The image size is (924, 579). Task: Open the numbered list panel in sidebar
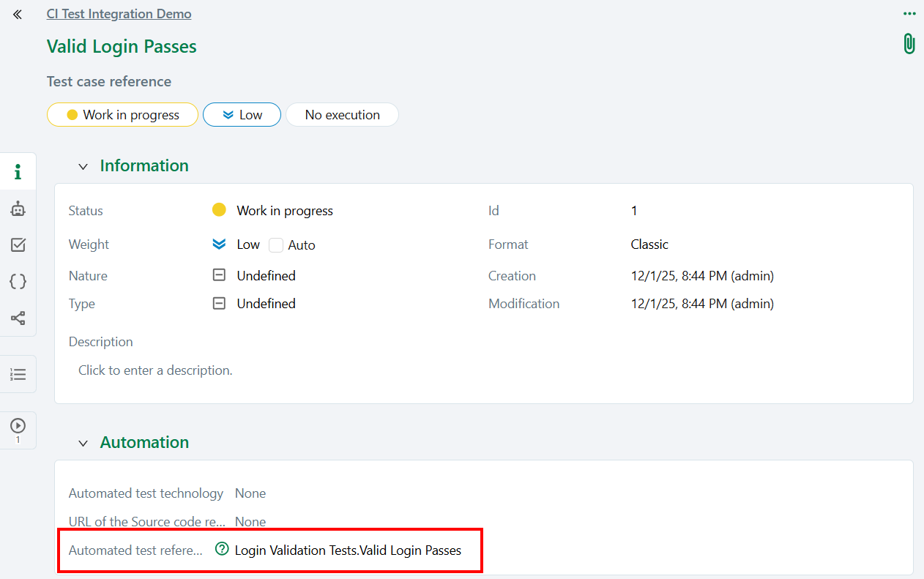click(x=18, y=374)
